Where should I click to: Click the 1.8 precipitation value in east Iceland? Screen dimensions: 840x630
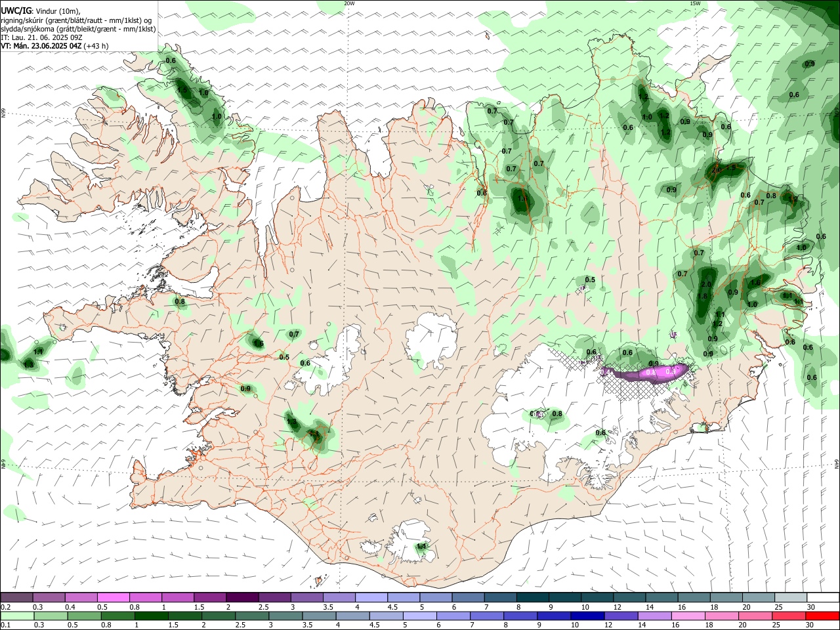pyautogui.click(x=702, y=296)
